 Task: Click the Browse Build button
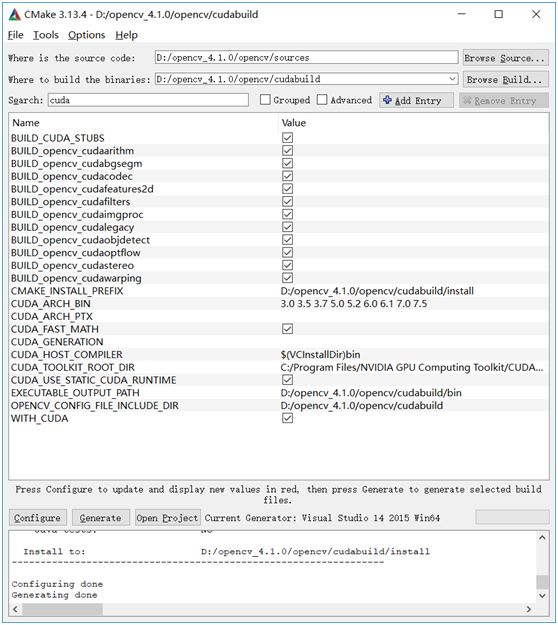(505, 80)
